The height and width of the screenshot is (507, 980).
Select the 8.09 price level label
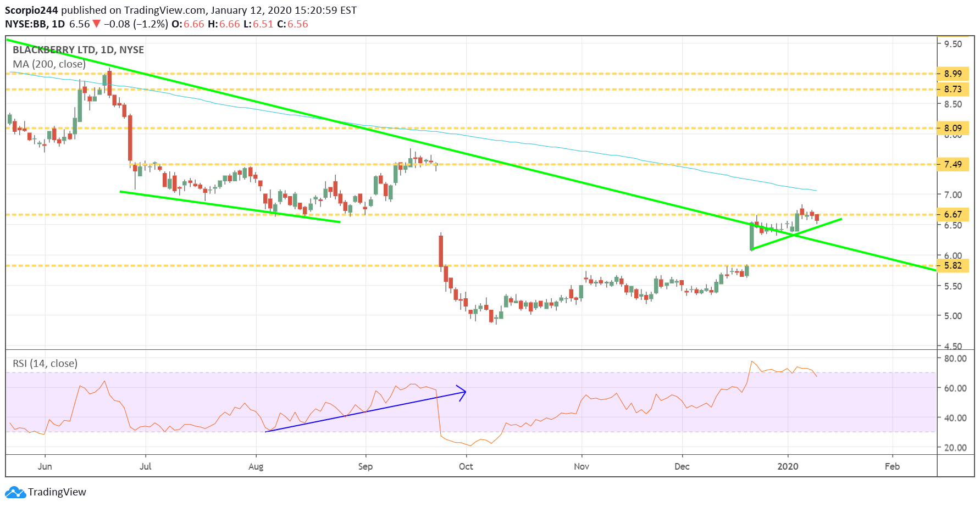point(953,128)
